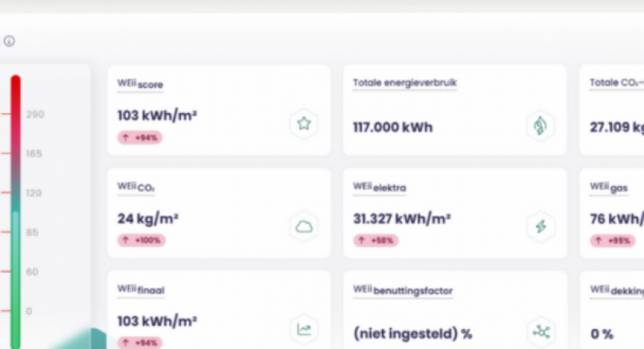
Task: Click the WEii gas card title
Action: pyautogui.click(x=608, y=187)
